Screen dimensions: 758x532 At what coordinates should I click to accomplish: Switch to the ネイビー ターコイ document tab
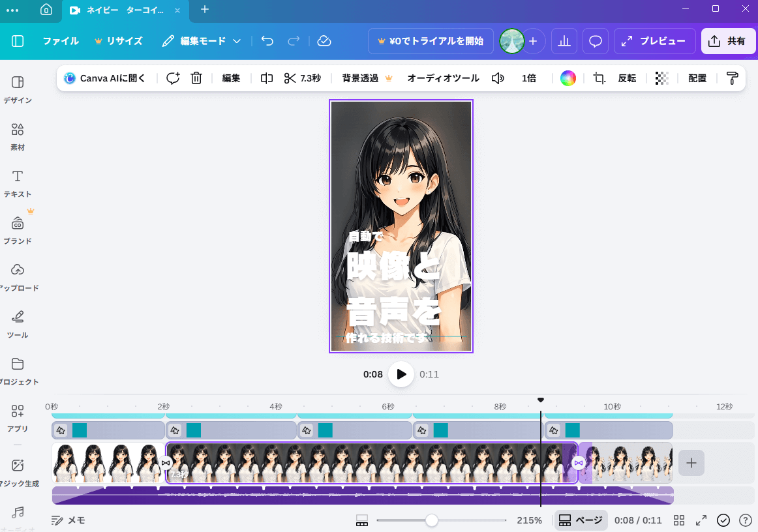[121, 10]
